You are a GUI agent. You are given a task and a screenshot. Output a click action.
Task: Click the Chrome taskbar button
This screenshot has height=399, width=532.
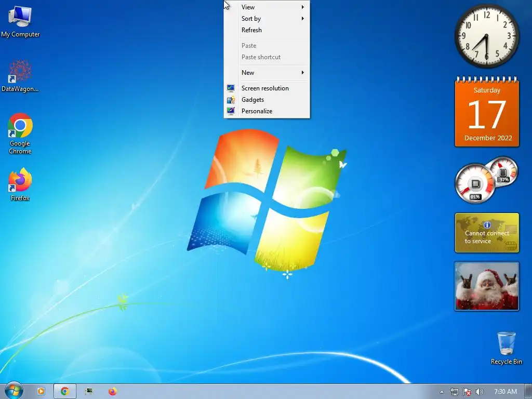(x=65, y=391)
